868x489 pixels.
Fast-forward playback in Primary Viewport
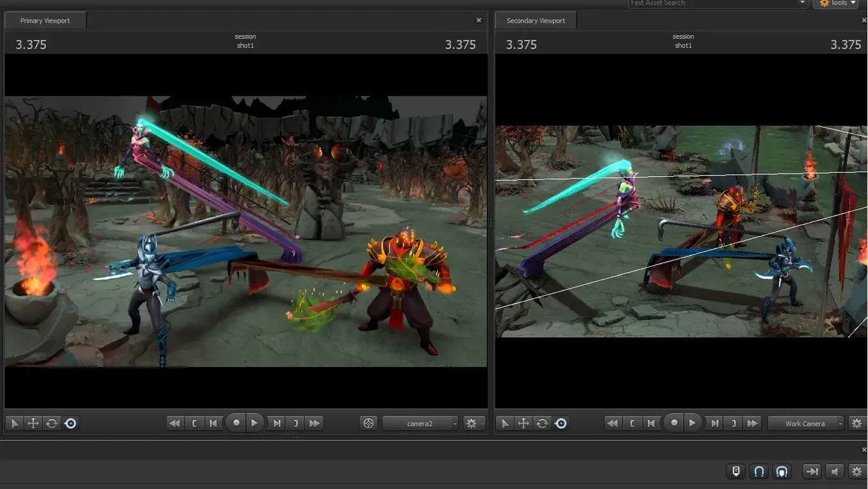(x=314, y=423)
